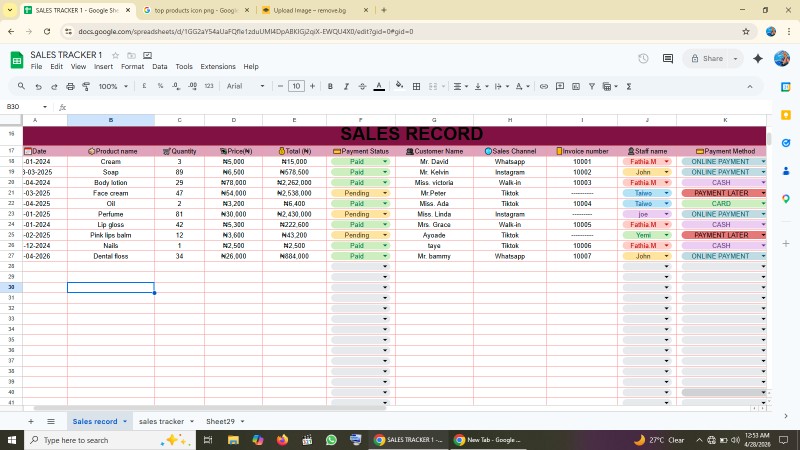Toggle bold formatting

tap(330, 87)
